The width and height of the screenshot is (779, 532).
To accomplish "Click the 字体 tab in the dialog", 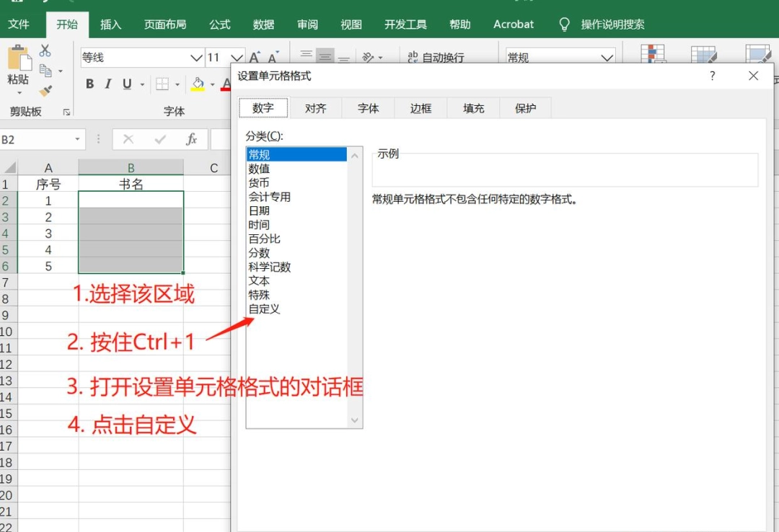I will click(368, 108).
